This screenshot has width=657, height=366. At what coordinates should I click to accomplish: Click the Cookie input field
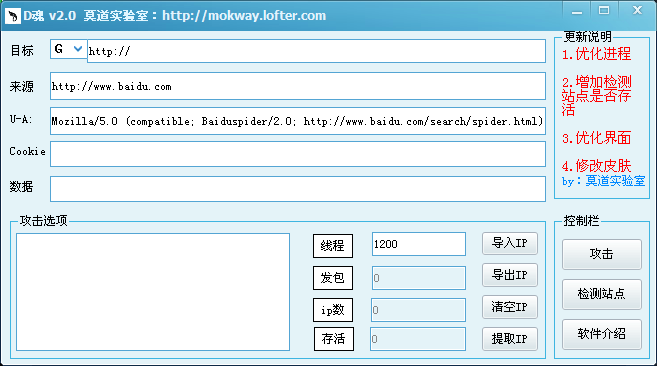297,154
